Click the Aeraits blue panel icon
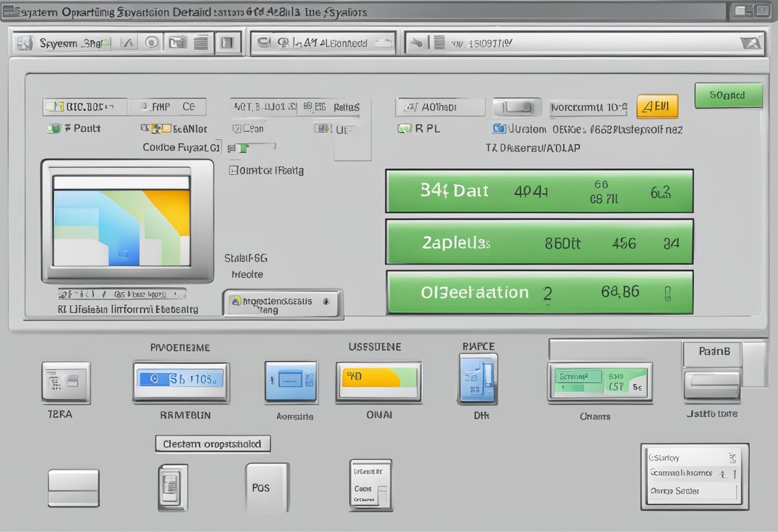The width and height of the screenshot is (778, 532). (291, 382)
